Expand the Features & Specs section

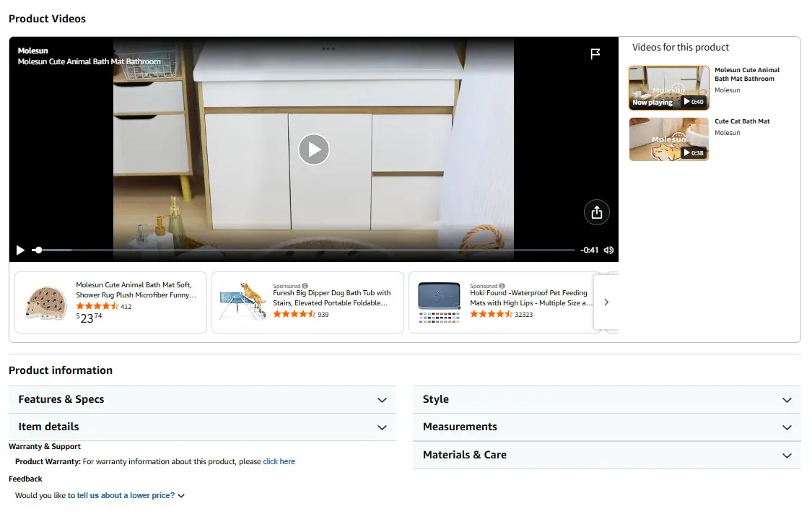[x=203, y=399]
